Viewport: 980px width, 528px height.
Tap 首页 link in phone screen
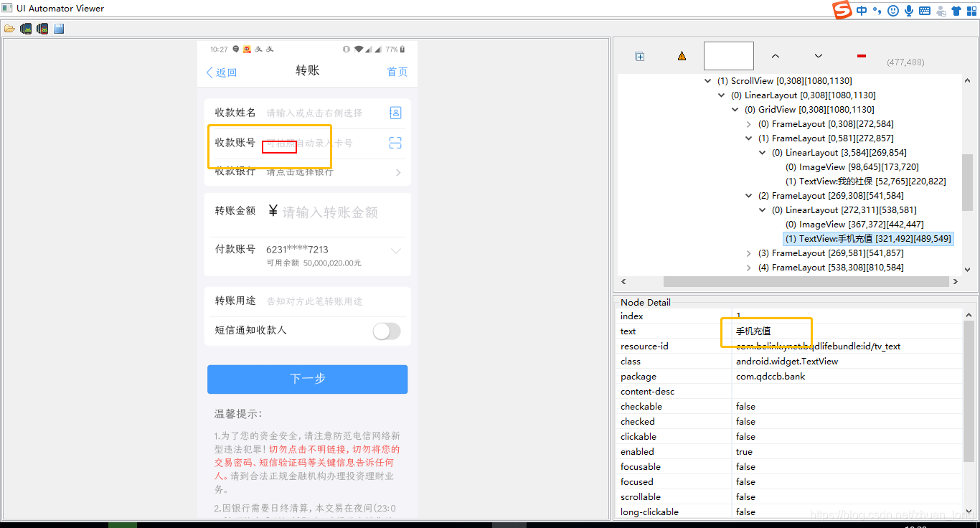click(x=397, y=72)
